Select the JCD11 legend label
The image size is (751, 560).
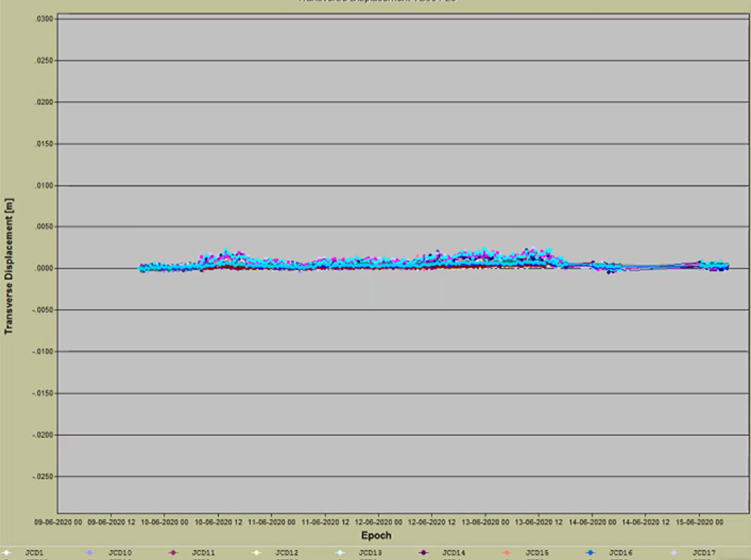coord(203,553)
